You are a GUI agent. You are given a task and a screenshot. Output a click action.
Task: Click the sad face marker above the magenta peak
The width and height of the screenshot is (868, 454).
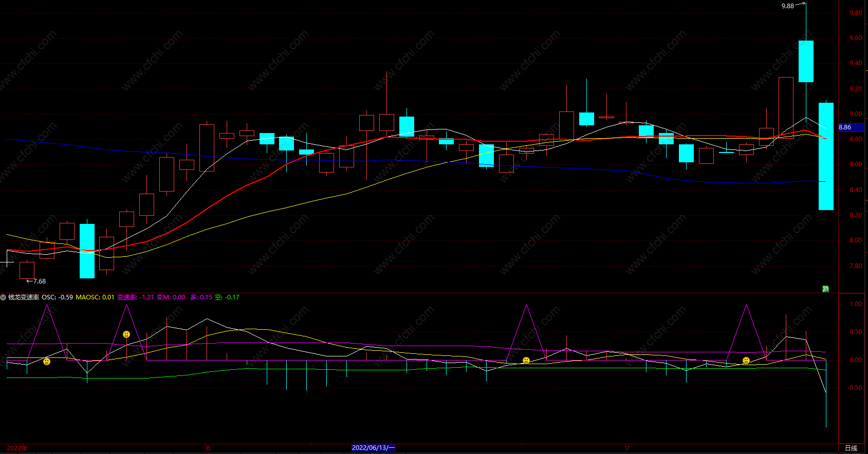(126, 334)
